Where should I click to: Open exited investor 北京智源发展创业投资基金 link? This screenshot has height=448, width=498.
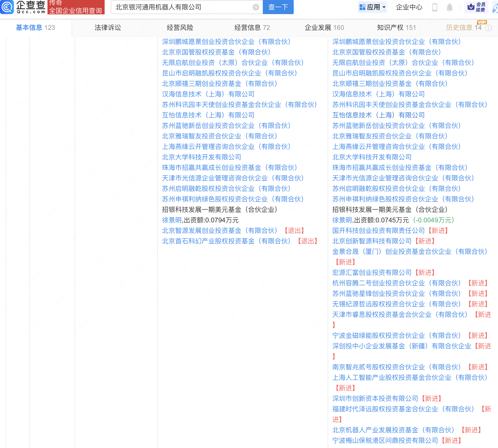pyautogui.click(x=219, y=231)
